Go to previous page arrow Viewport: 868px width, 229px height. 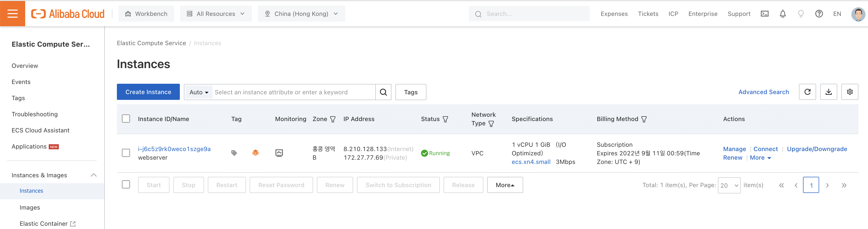(796, 185)
